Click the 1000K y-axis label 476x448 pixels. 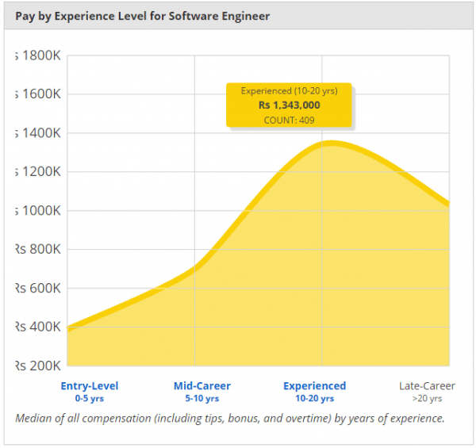tap(38, 211)
